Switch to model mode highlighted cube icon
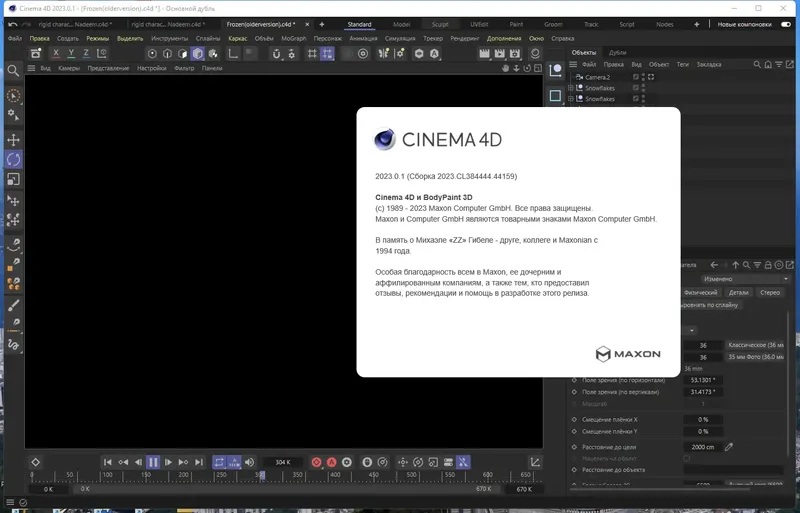Viewport: 800px width, 513px height. coord(198,54)
